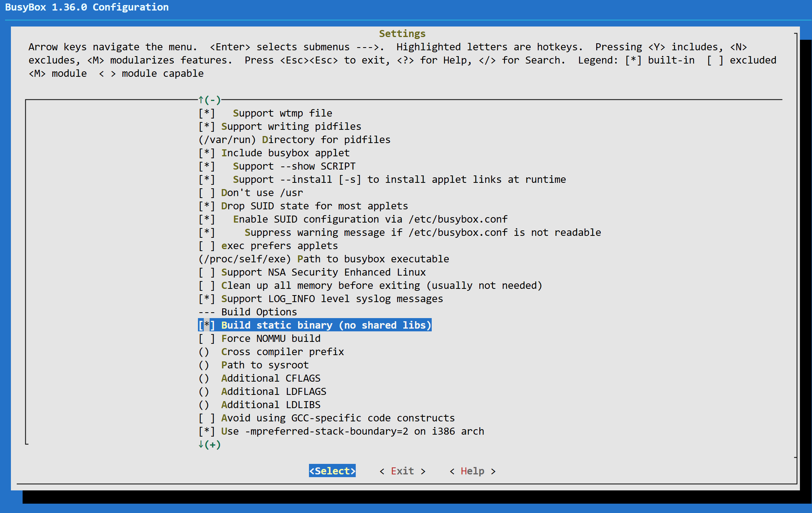
Task: Click the Help button
Action: point(473,471)
